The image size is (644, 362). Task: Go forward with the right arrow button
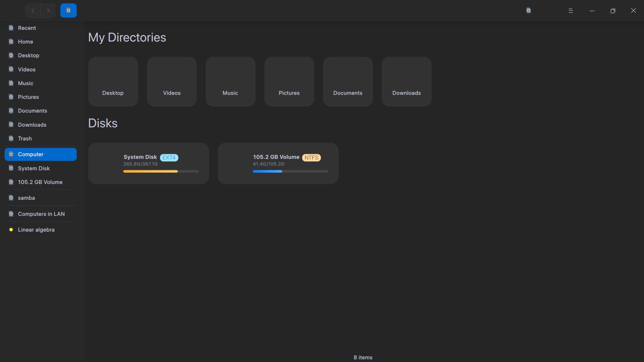48,10
